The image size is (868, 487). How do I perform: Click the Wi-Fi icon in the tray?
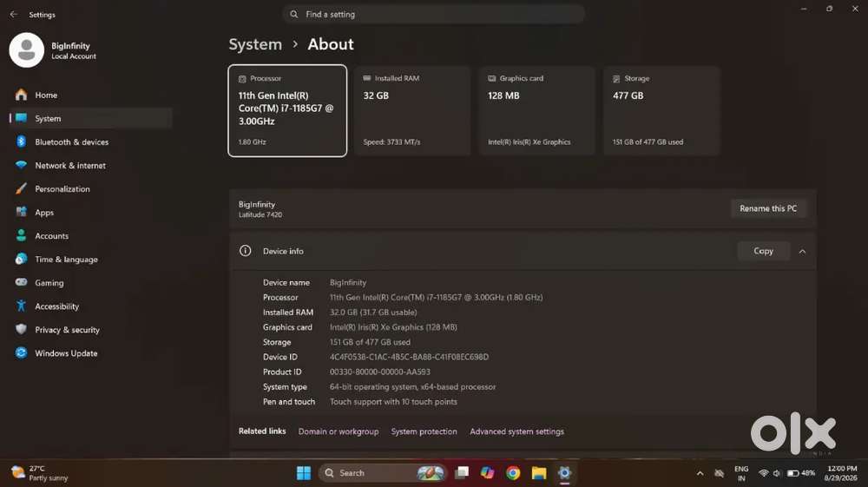[x=763, y=473]
